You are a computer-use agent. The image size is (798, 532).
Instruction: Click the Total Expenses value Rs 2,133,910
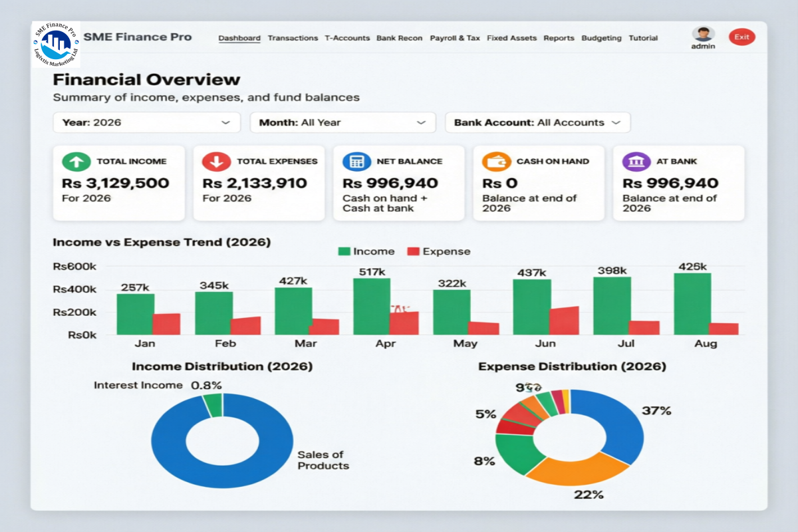point(255,183)
